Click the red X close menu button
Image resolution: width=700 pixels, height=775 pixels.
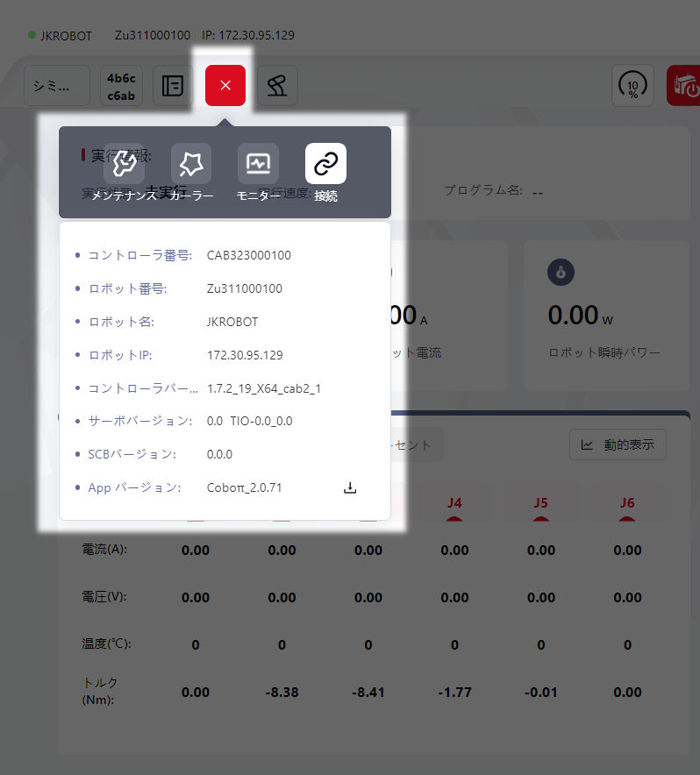pyautogui.click(x=225, y=86)
